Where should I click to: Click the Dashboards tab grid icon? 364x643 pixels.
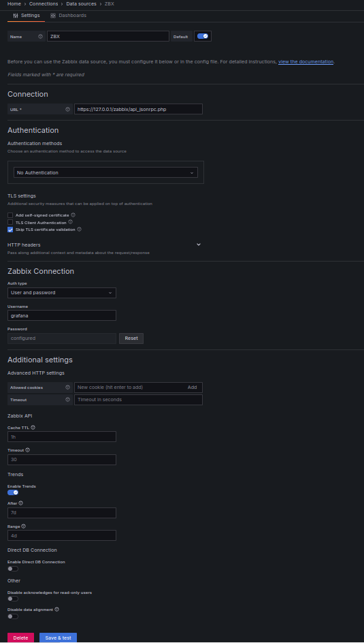53,16
